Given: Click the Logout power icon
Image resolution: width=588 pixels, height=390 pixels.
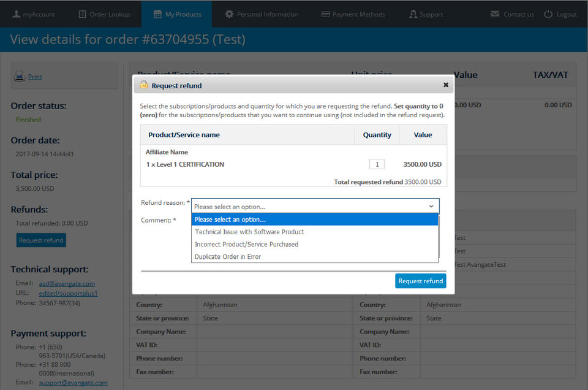Looking at the screenshot, I should coord(548,14).
